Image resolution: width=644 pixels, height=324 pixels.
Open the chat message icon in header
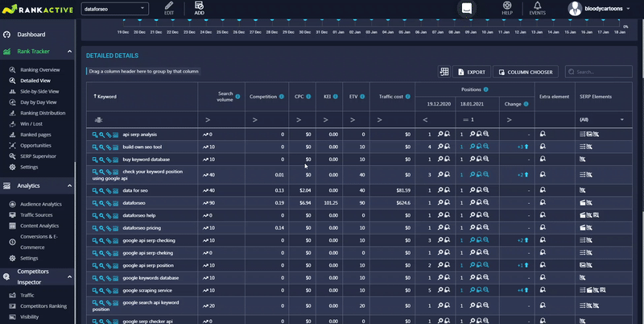coord(467,9)
